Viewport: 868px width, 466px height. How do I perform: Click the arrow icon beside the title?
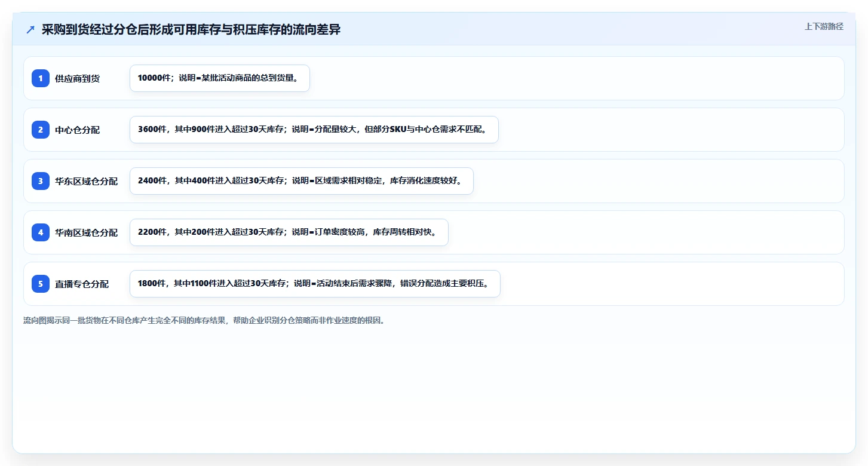[x=30, y=29]
